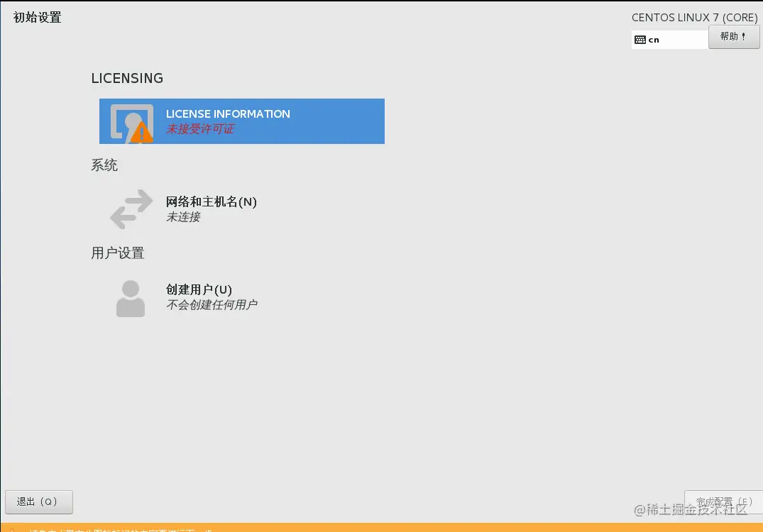The image size is (763, 532).
Task: Click the 系统 section heading
Action: click(x=104, y=165)
